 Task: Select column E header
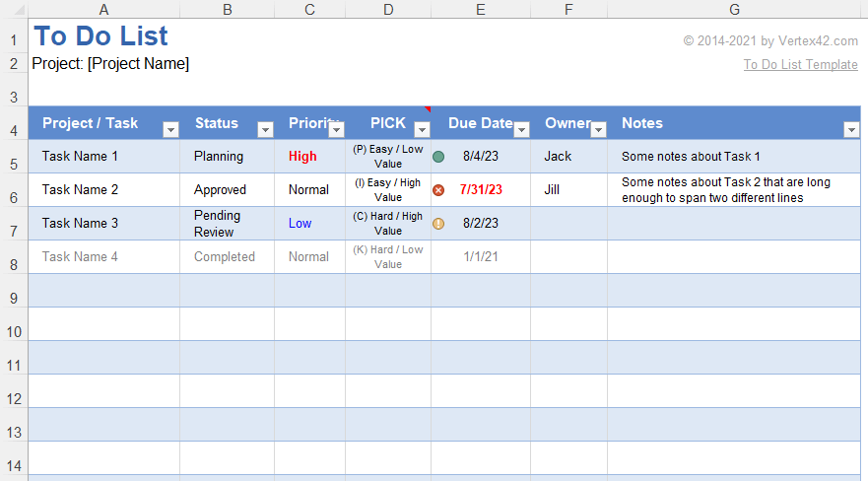(x=481, y=10)
